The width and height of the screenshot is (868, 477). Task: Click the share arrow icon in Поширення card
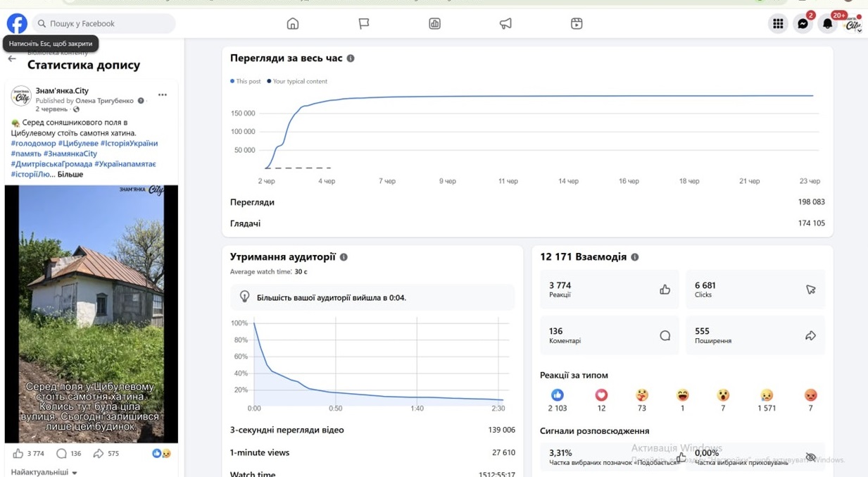tap(811, 335)
